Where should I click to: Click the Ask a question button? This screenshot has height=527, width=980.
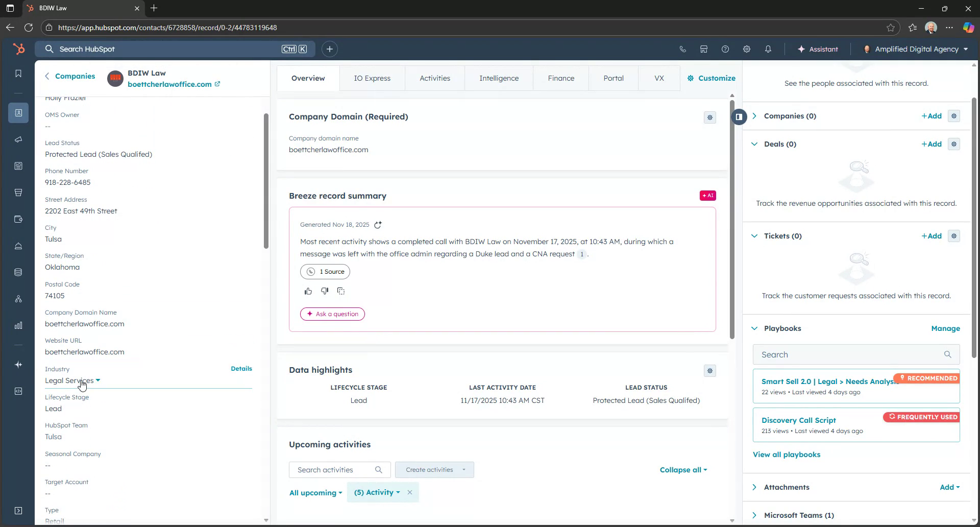click(x=332, y=314)
